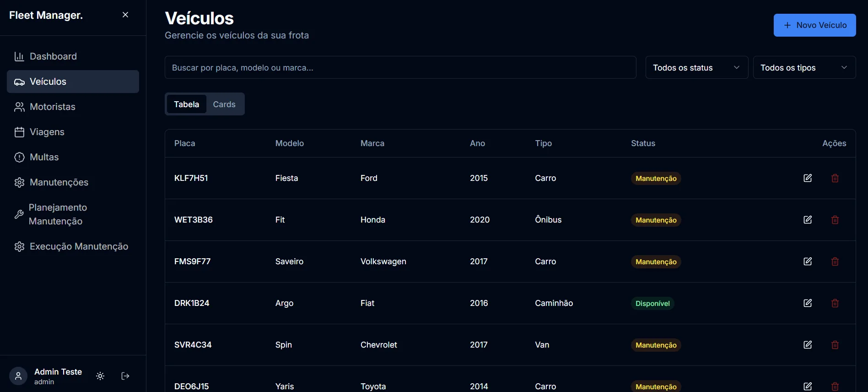Click the Yaris model cell
The height and width of the screenshot is (392, 868).
285,386
